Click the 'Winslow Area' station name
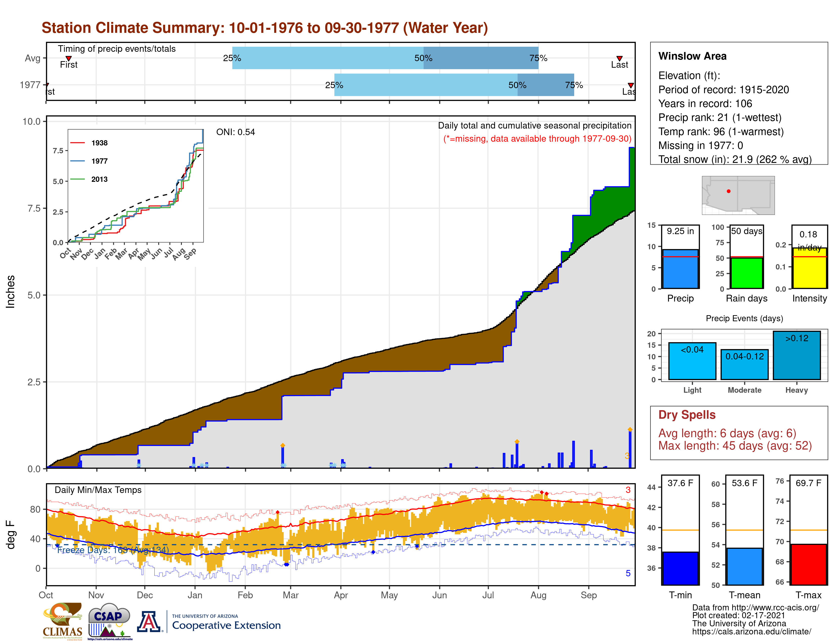 (x=692, y=56)
